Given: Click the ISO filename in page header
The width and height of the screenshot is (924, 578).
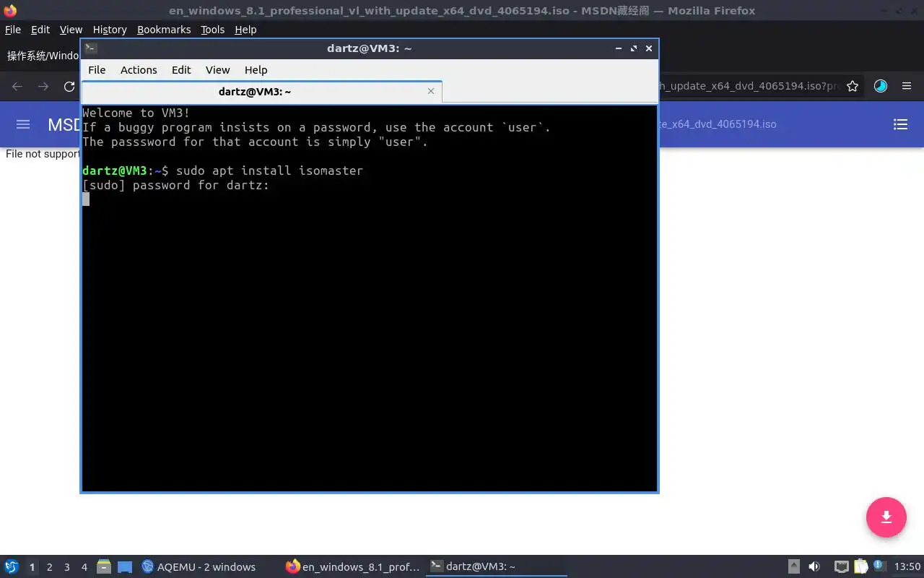Looking at the screenshot, I should tap(718, 124).
